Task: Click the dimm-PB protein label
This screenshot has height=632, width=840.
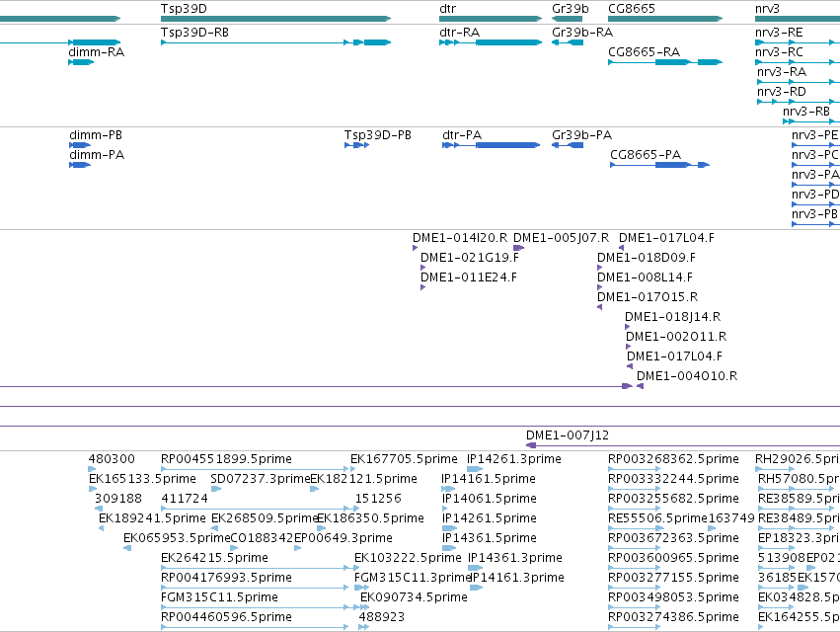Action: point(96,135)
